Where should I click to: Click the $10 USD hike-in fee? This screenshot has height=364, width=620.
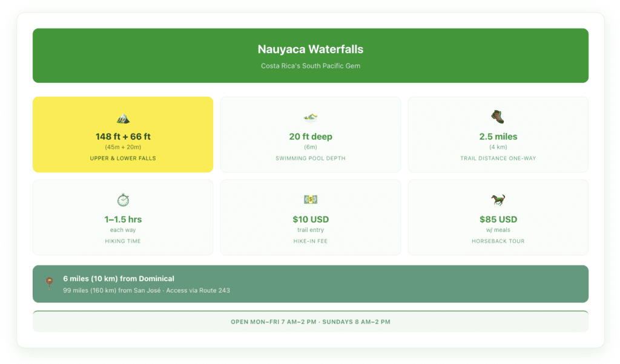pos(311,219)
